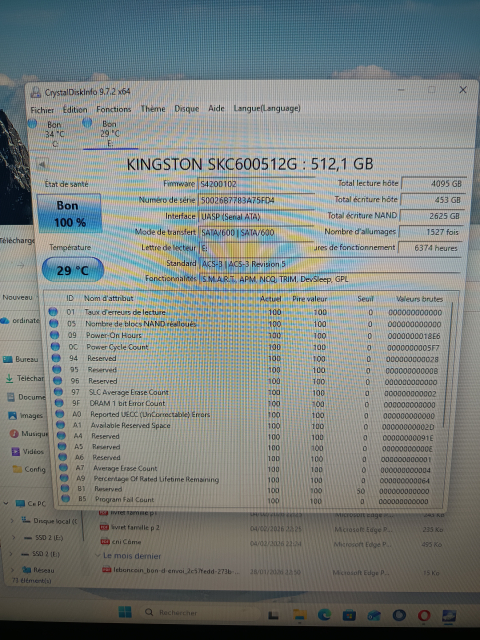Click the Total écriture hôte value 453 GB

[433, 200]
